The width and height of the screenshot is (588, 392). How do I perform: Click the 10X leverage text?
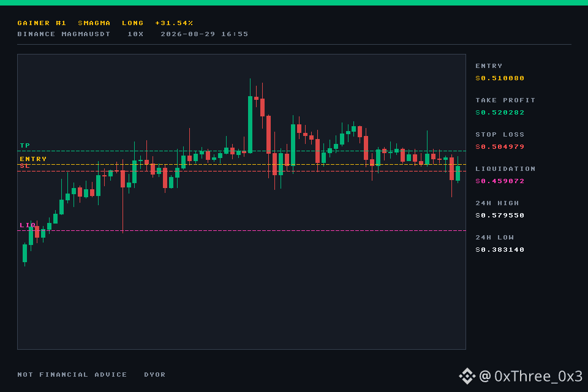pos(135,34)
